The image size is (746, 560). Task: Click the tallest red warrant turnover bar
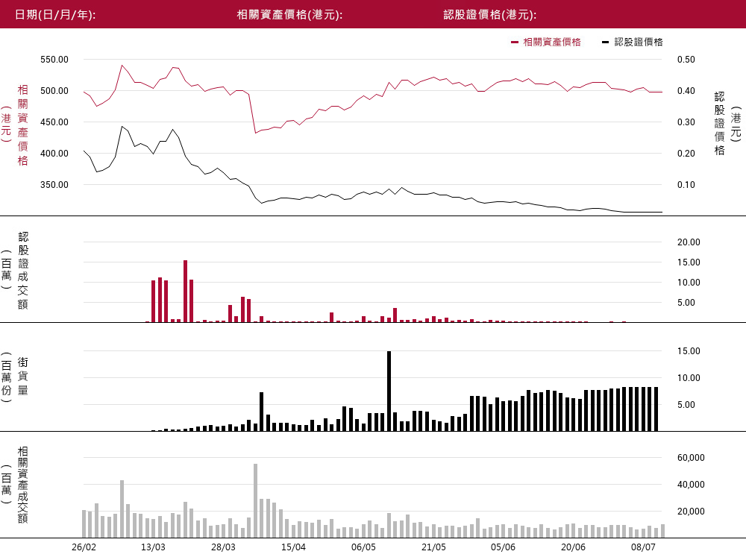pos(186,291)
